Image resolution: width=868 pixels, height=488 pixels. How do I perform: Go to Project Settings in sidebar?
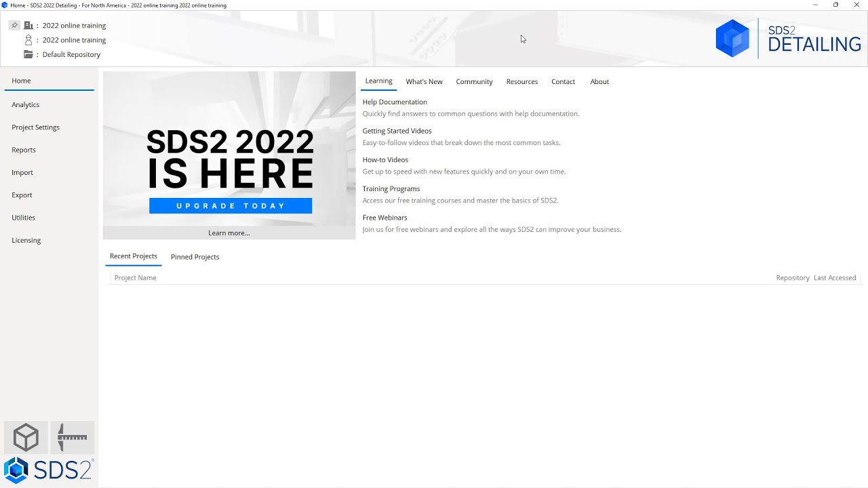[35, 127]
